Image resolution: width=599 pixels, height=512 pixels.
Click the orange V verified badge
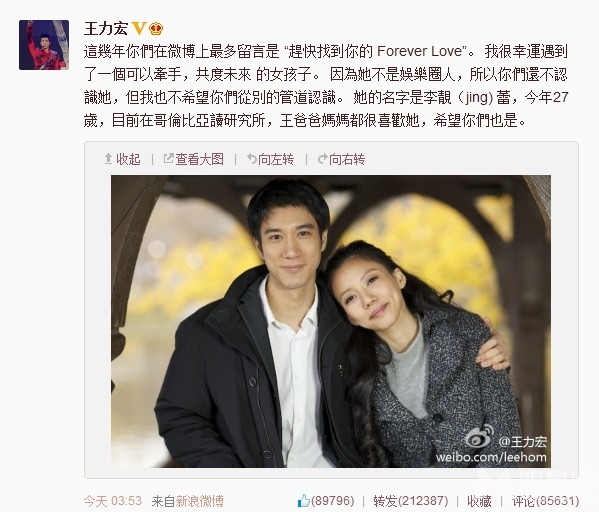click(139, 28)
